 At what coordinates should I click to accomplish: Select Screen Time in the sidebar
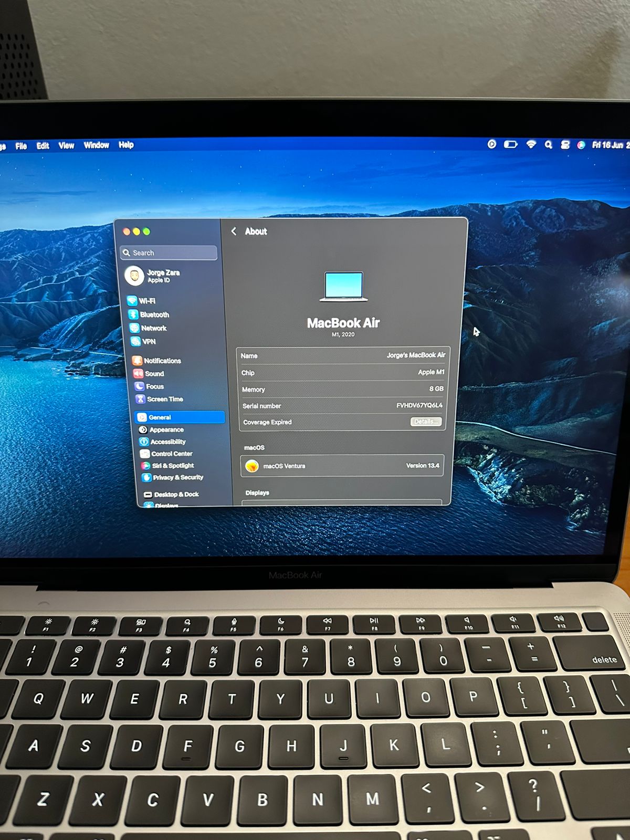coord(160,400)
